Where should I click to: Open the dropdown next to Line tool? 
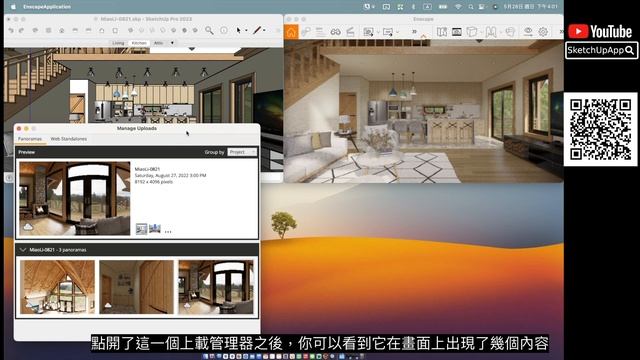point(264,31)
